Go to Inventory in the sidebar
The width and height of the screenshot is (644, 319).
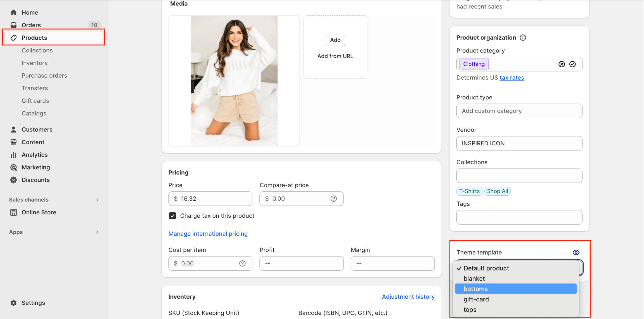pos(35,63)
